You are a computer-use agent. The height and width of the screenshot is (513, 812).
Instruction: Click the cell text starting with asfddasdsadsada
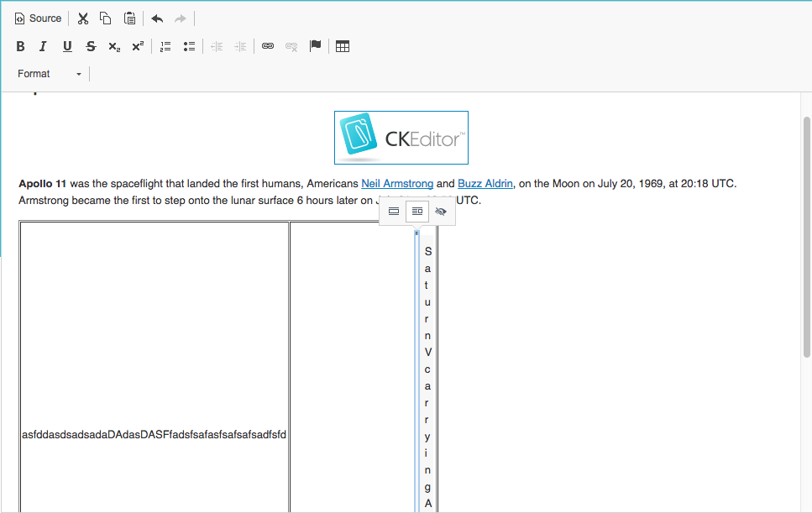coord(154,435)
